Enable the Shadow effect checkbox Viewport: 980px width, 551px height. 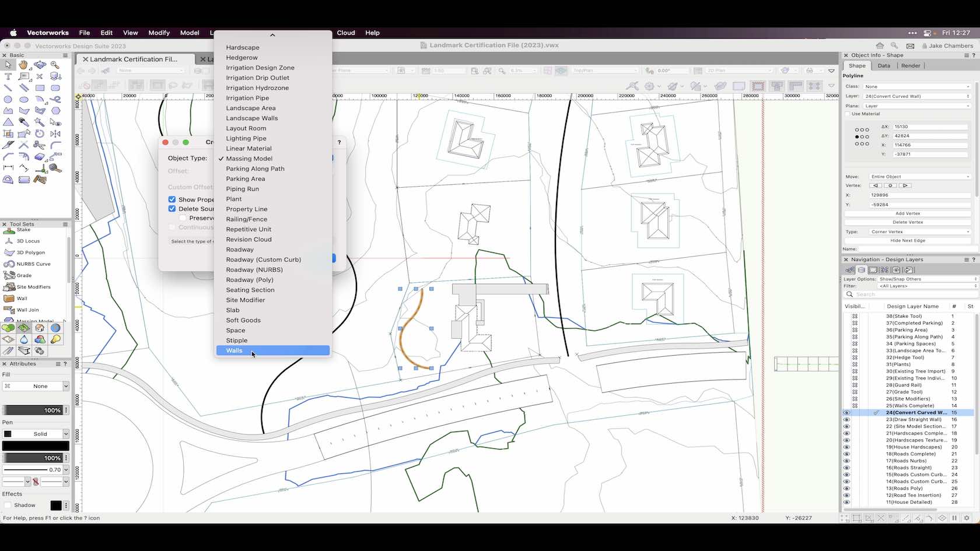[8, 506]
